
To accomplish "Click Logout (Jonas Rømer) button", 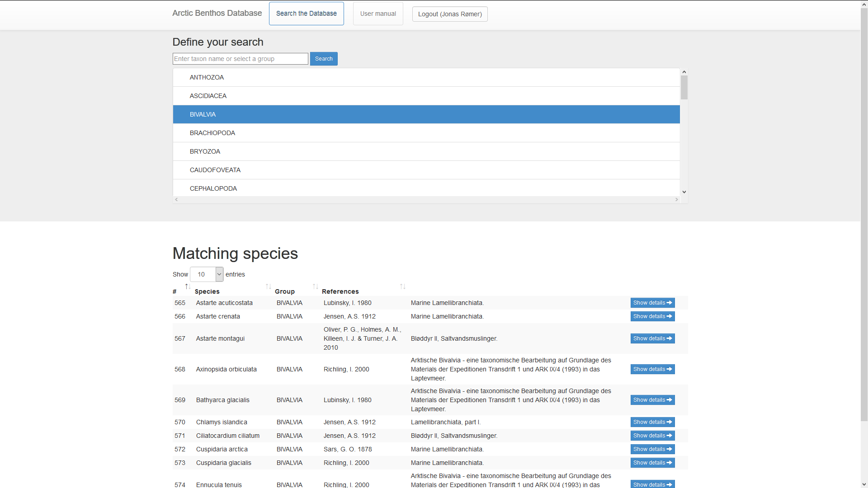I will coord(449,14).
